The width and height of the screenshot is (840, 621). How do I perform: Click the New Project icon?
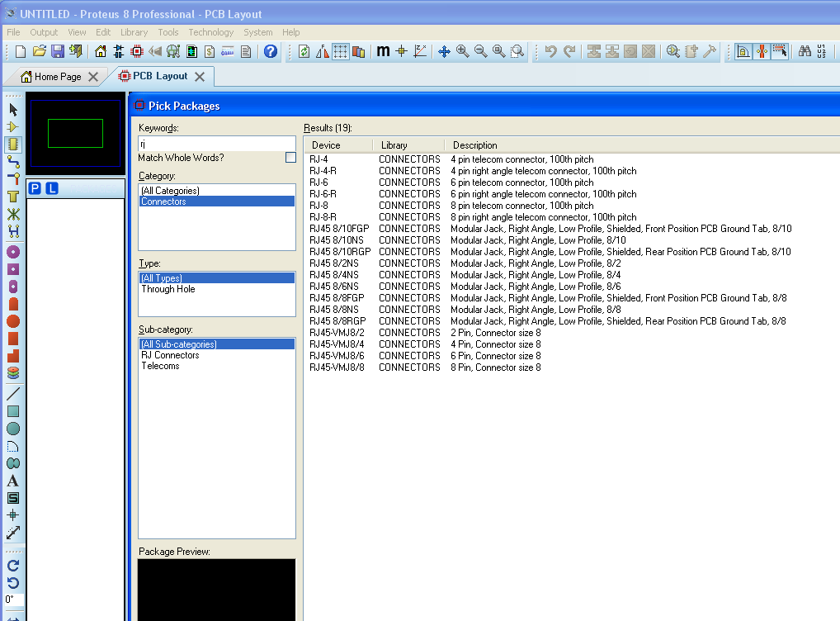pyautogui.click(x=21, y=51)
